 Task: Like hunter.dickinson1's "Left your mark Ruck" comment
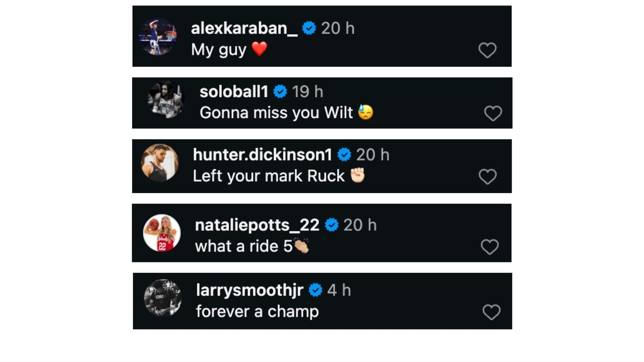click(x=487, y=177)
